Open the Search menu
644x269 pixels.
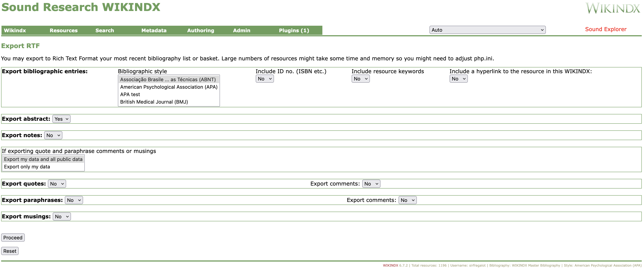[x=104, y=31]
